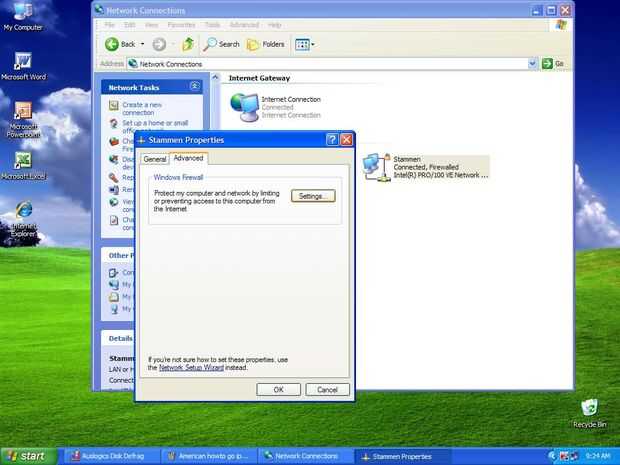Open the Settings button in Windows Firewall
Viewport: 620px width, 465px height.
pos(313,196)
